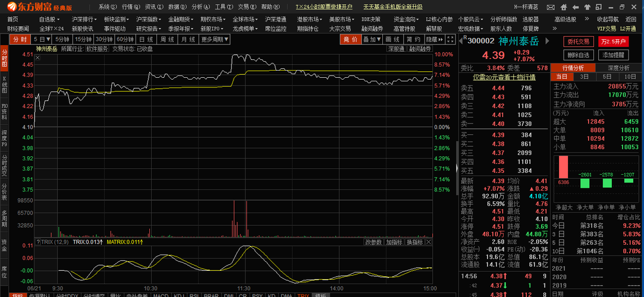Switch chart to 日线 period
The image size is (644, 297).
(146, 39)
